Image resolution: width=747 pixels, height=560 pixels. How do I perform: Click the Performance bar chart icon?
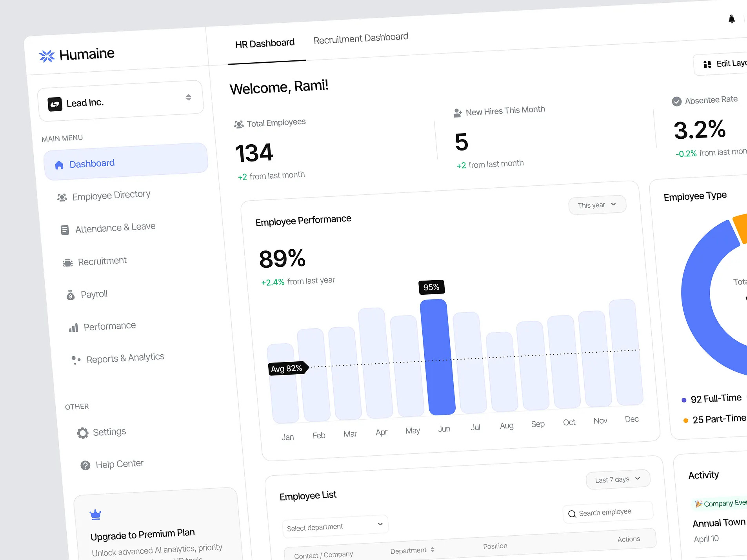pos(73,328)
